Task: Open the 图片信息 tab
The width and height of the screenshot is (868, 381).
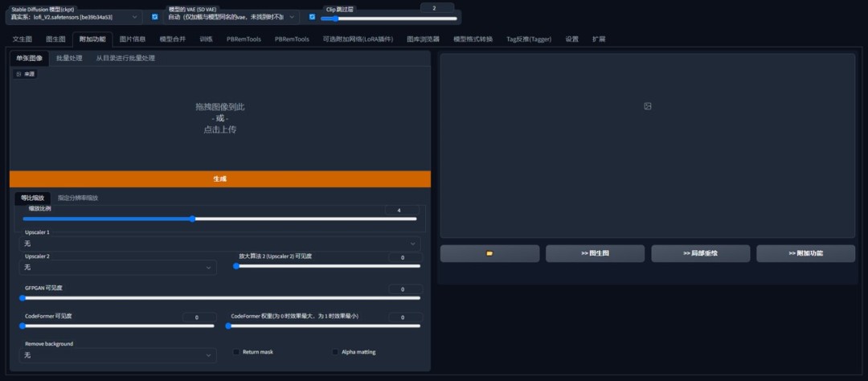Action: (x=133, y=39)
